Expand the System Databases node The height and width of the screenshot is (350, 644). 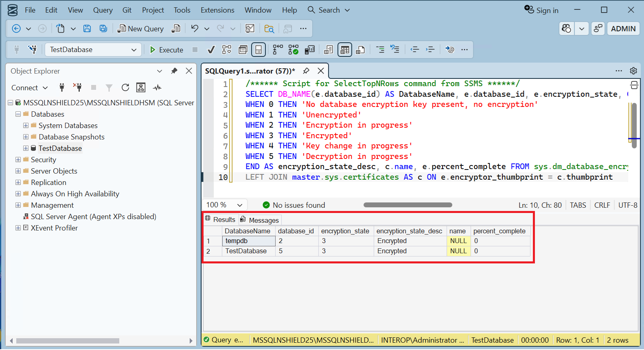pos(26,126)
